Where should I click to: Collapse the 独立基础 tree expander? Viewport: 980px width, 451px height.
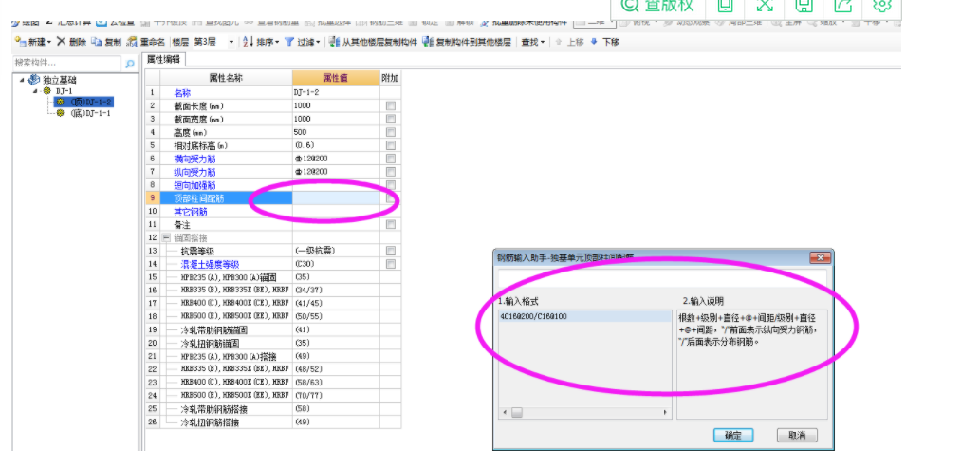[x=23, y=80]
